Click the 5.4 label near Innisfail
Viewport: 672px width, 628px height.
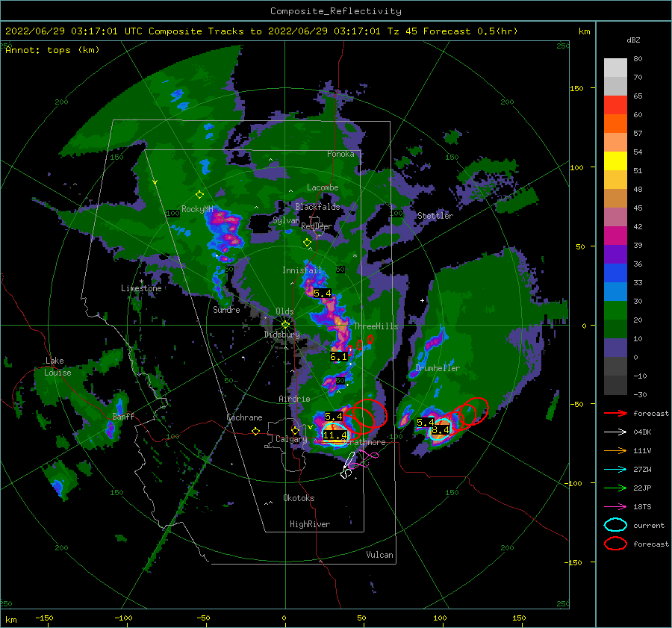323,293
